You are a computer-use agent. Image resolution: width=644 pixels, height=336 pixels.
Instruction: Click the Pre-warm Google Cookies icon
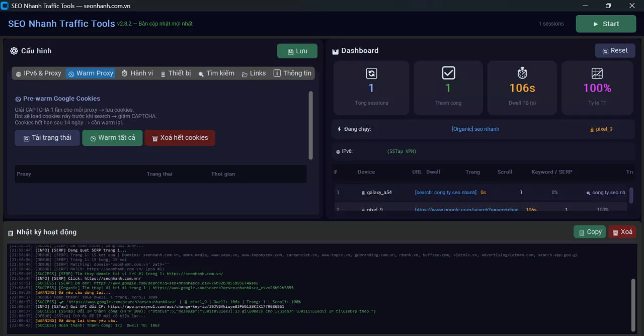pyautogui.click(x=18, y=99)
